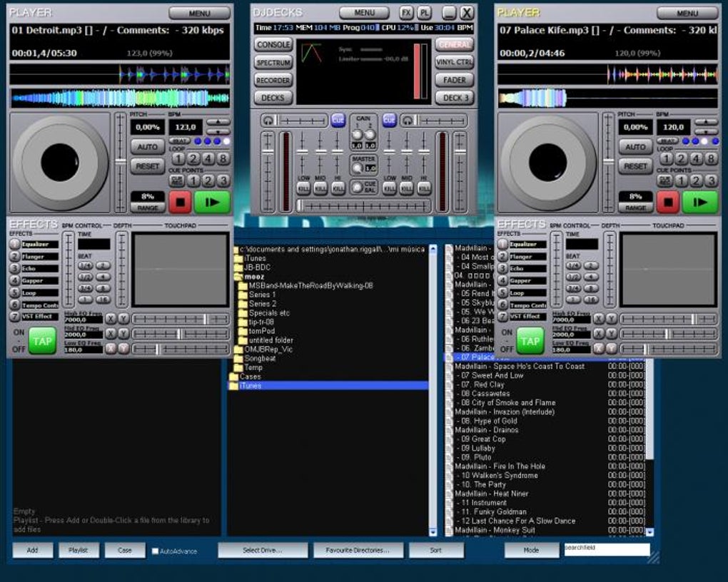The height and width of the screenshot is (582, 728).
Task: Open the FX panel icon in DJDecks
Action: coord(405,11)
